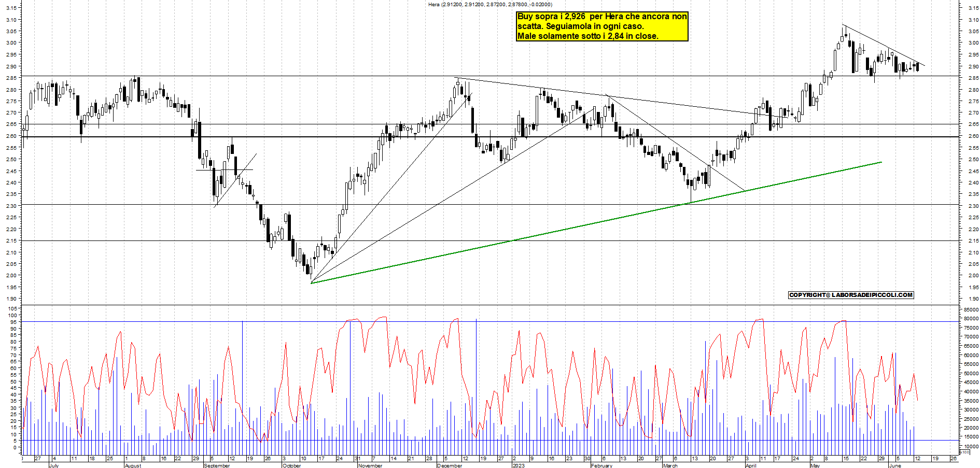Select the June month label on the time axis
Viewport: 980px width, 468px height.
pos(895,465)
